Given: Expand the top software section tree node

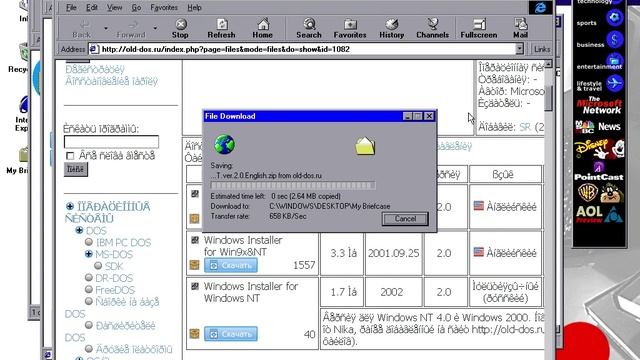Looking at the screenshot, I should pos(70,207).
